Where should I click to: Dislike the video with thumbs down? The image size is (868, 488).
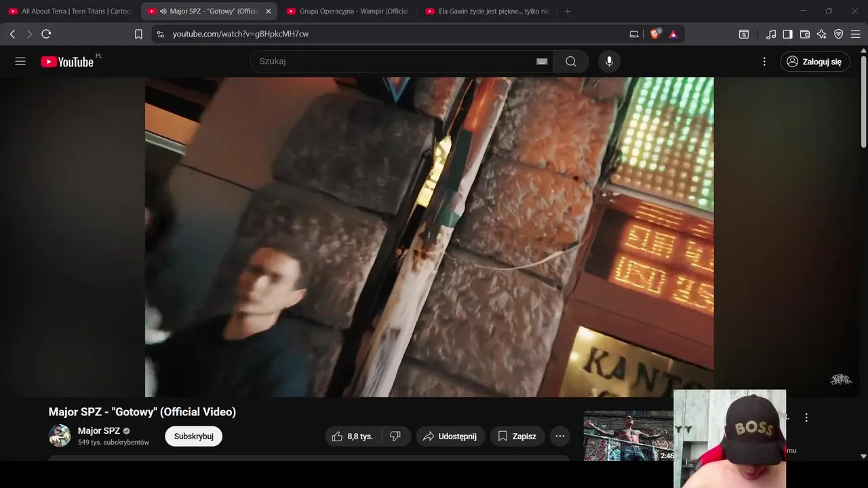(396, 436)
